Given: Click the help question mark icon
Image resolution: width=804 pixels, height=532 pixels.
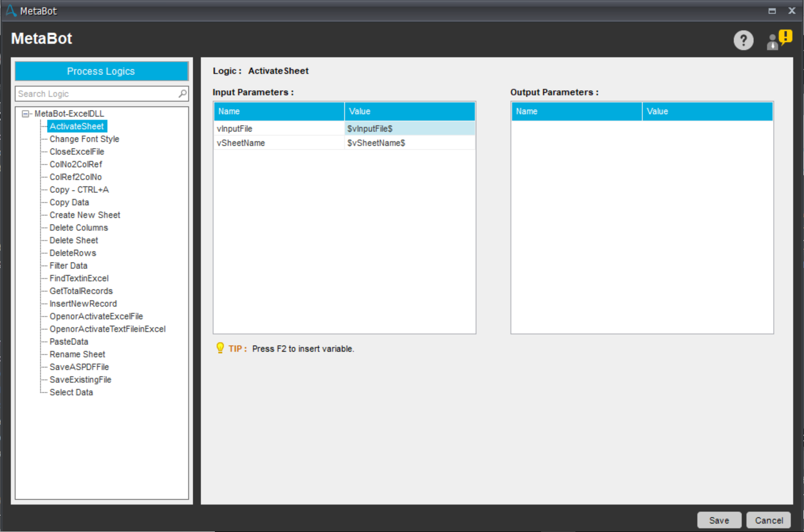Looking at the screenshot, I should (743, 40).
